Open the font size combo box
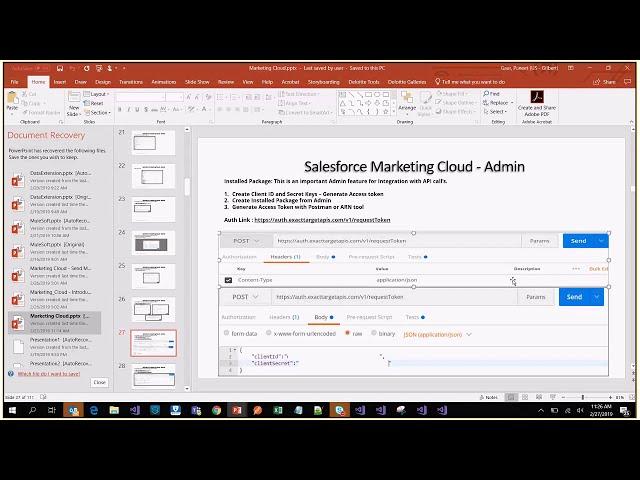 (x=174, y=97)
